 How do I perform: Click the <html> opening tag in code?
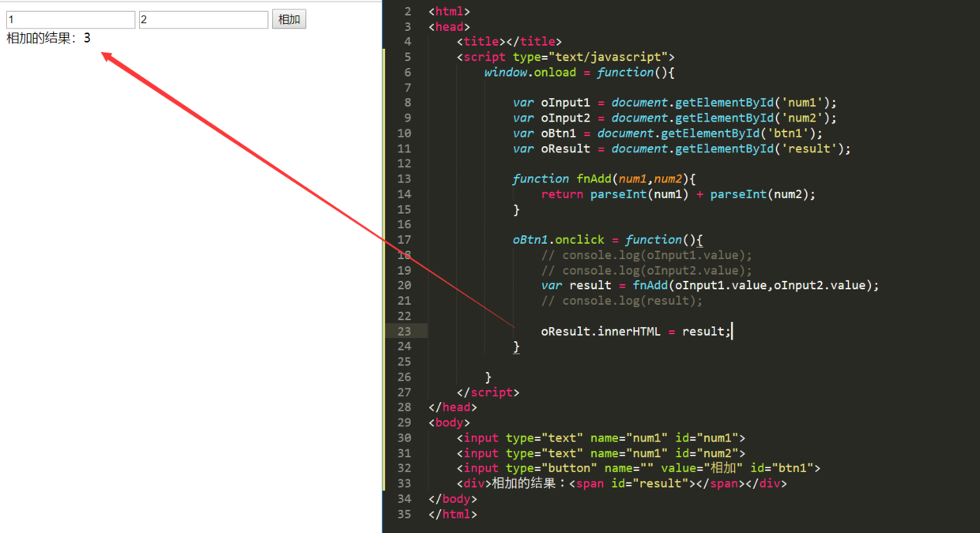[449, 11]
